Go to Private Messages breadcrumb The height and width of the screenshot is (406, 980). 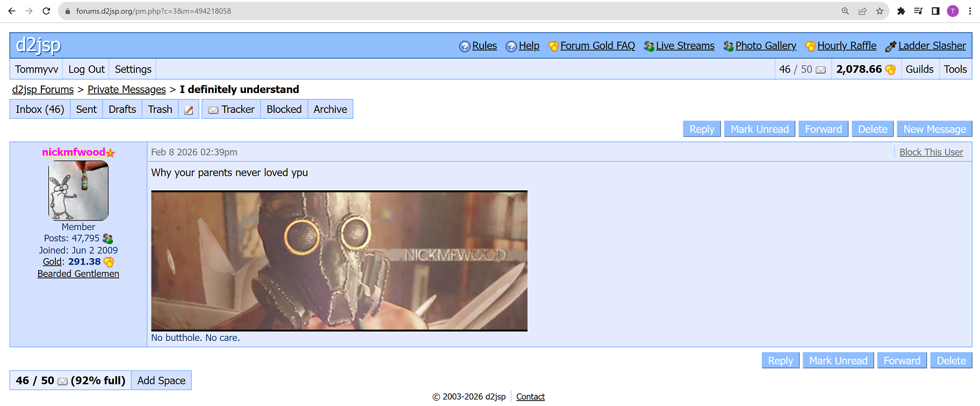127,90
